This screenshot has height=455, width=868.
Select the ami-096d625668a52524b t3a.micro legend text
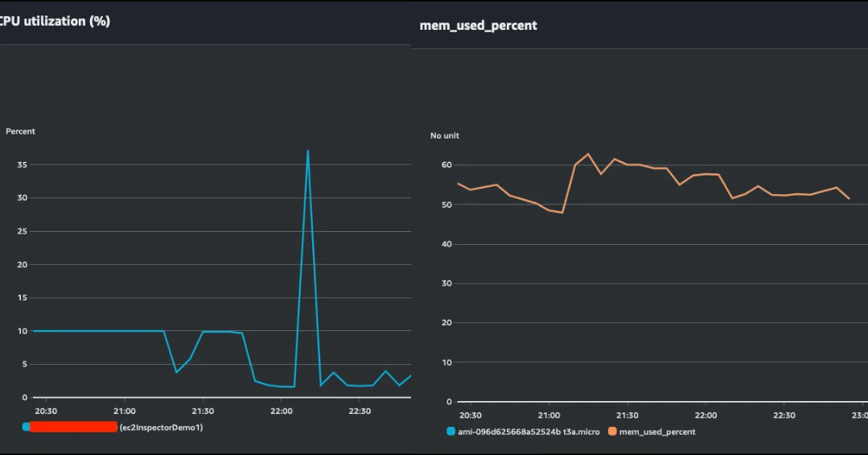(x=529, y=432)
